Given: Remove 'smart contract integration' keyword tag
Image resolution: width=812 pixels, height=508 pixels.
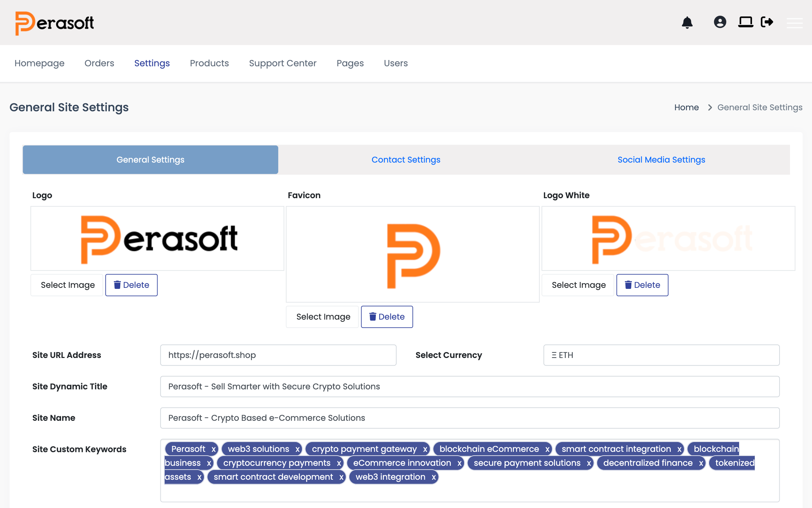Looking at the screenshot, I should coord(679,449).
